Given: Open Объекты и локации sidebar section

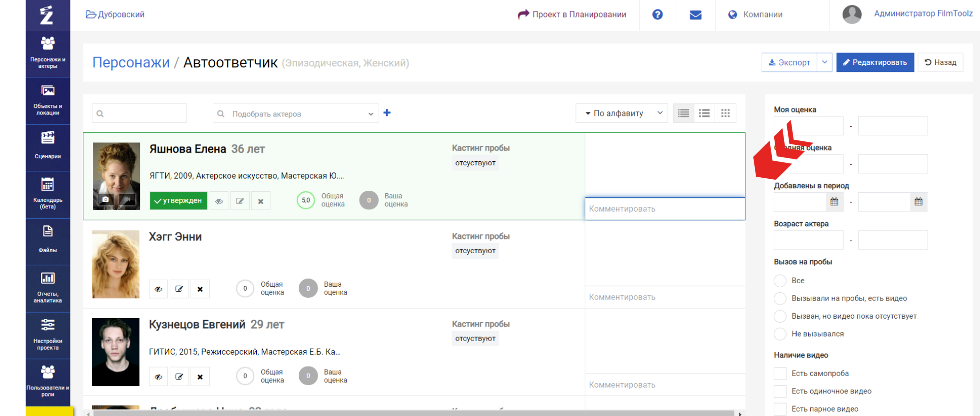Looking at the screenshot, I should click(x=48, y=100).
